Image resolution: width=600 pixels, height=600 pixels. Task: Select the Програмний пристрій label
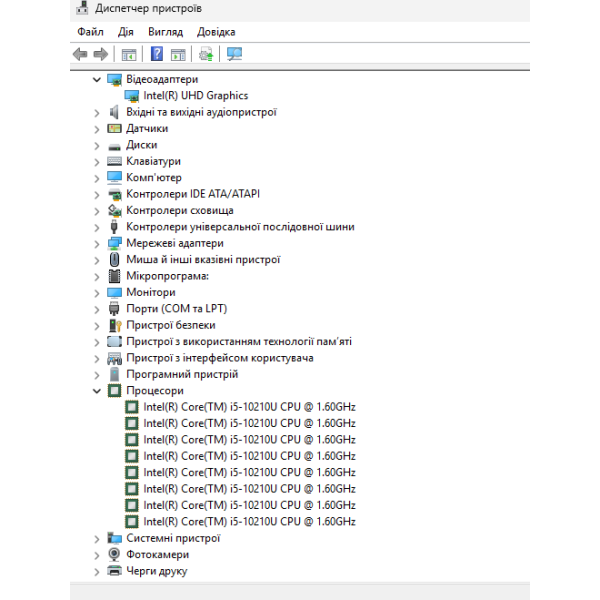[x=182, y=374]
